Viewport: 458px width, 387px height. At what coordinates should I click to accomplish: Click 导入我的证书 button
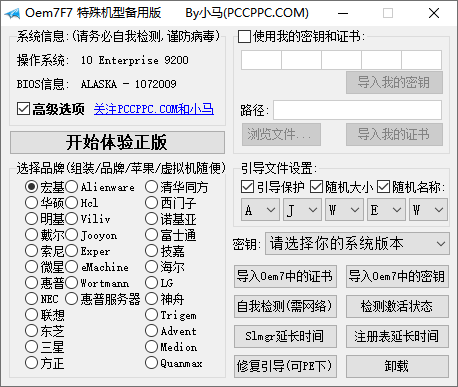394,135
